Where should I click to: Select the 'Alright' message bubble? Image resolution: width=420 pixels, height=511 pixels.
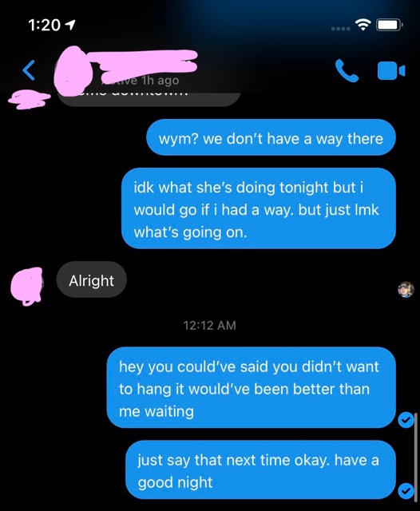tap(92, 279)
